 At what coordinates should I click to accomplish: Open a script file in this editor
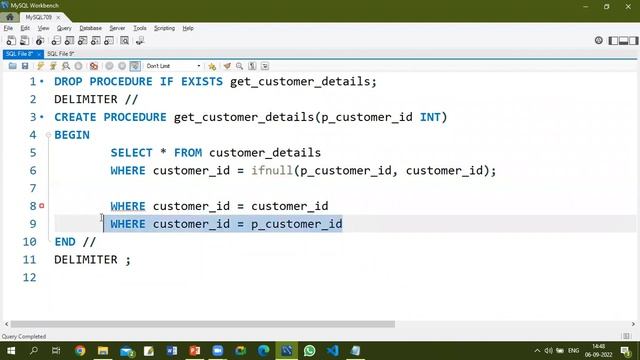click(12, 66)
